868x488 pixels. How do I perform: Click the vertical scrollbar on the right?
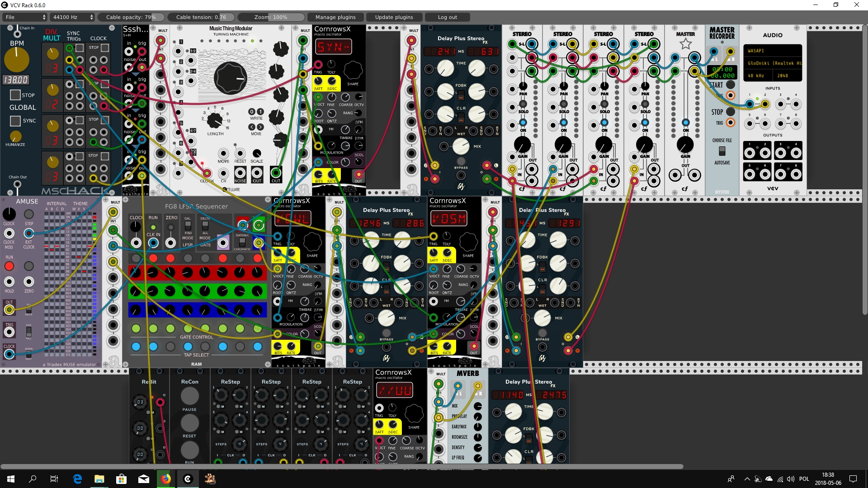tap(864, 169)
